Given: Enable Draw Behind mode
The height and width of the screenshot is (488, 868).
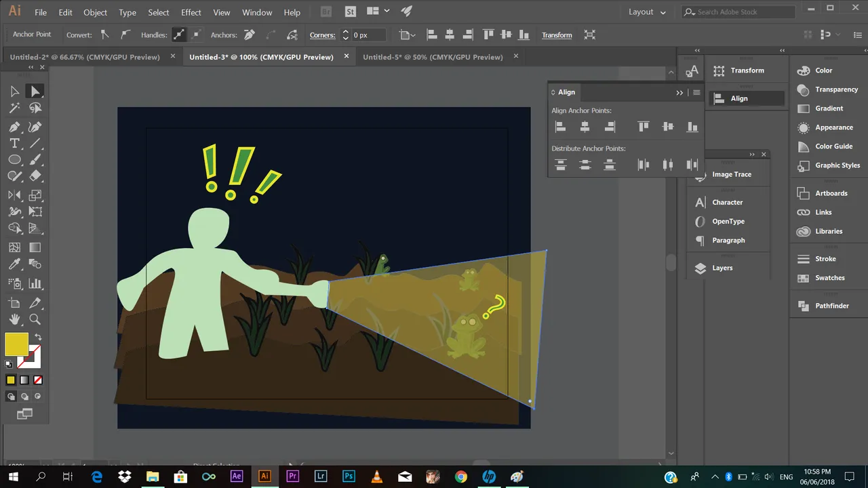Looking at the screenshot, I should (24, 396).
